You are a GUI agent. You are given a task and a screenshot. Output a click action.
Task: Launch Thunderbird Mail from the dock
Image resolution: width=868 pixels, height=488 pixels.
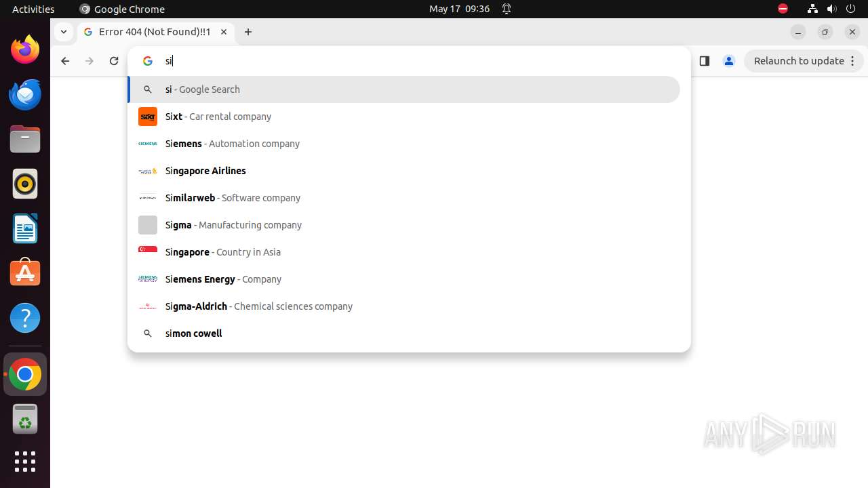(x=25, y=94)
